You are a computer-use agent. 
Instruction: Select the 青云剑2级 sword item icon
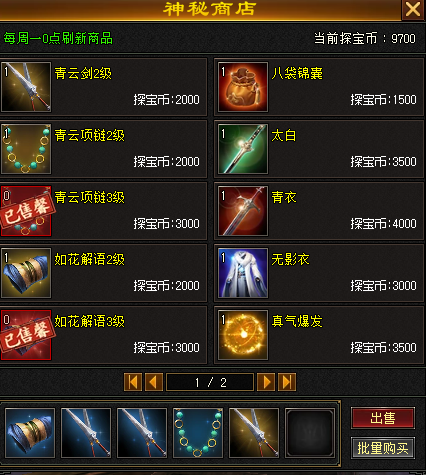(26, 87)
